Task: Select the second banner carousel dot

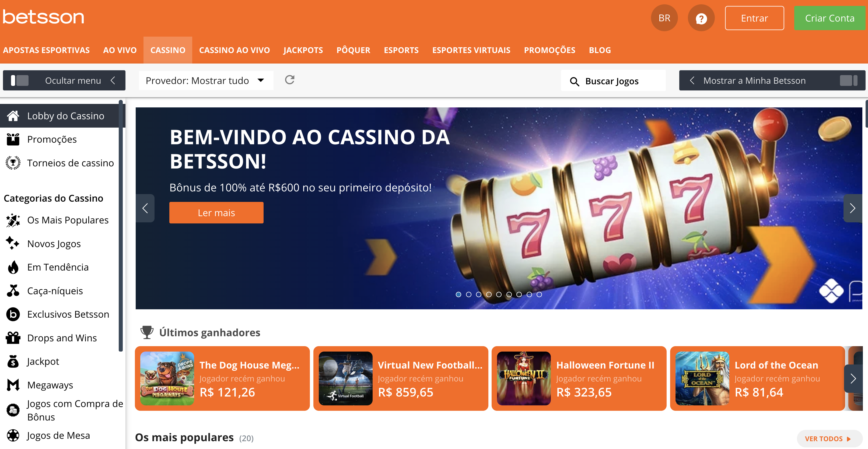Action: (x=469, y=294)
